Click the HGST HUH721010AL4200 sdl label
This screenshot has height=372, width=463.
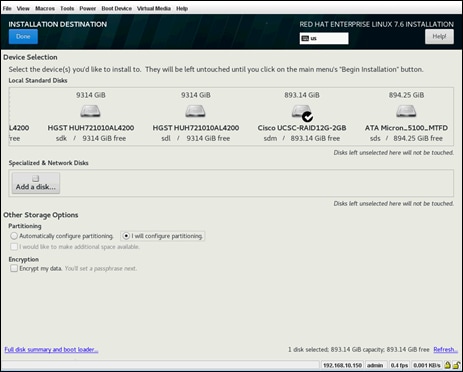click(196, 128)
